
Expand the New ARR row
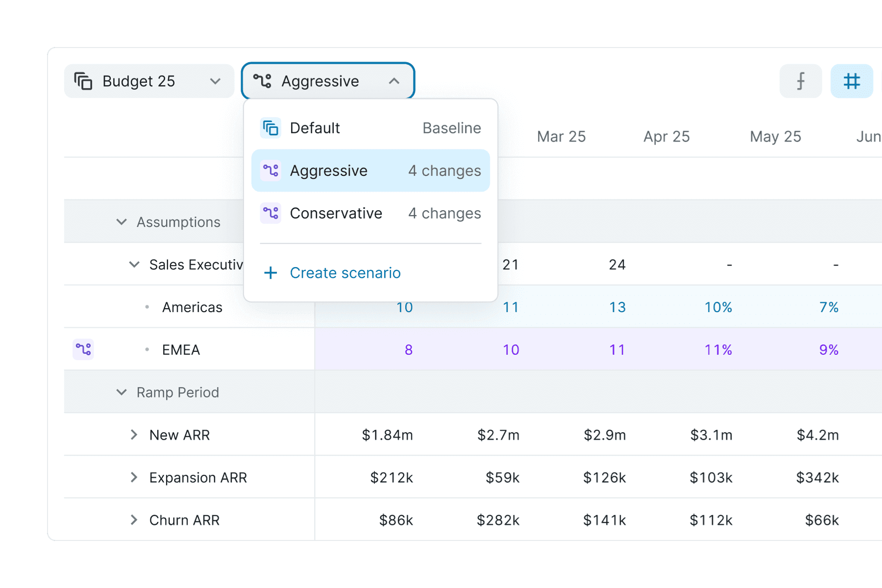pyautogui.click(x=134, y=435)
